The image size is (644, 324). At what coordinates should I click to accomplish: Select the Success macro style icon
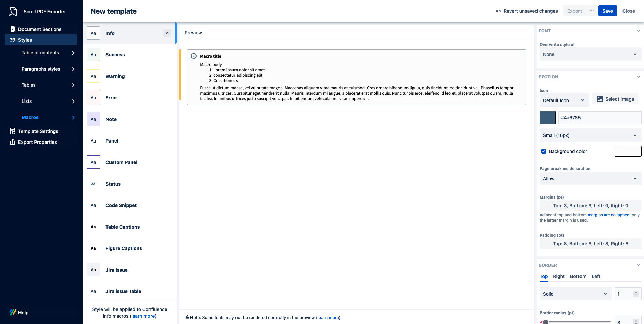[x=93, y=55]
